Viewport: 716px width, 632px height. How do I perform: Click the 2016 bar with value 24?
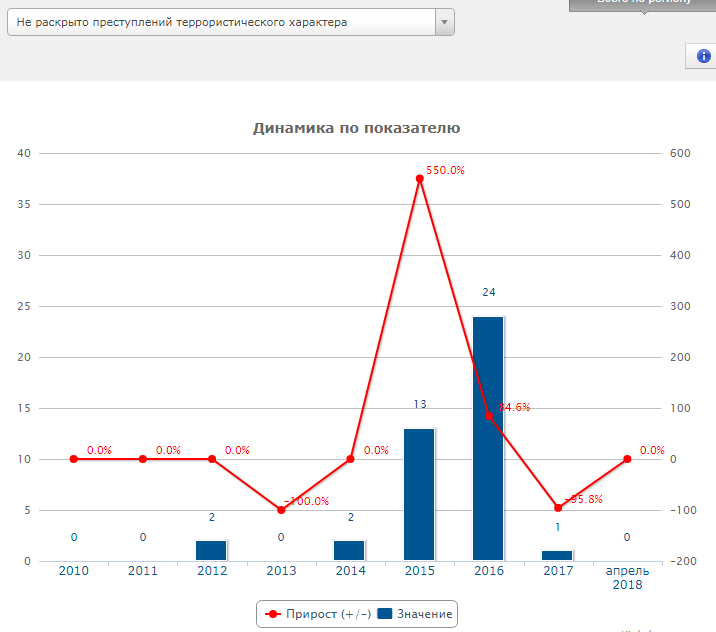pyautogui.click(x=488, y=438)
